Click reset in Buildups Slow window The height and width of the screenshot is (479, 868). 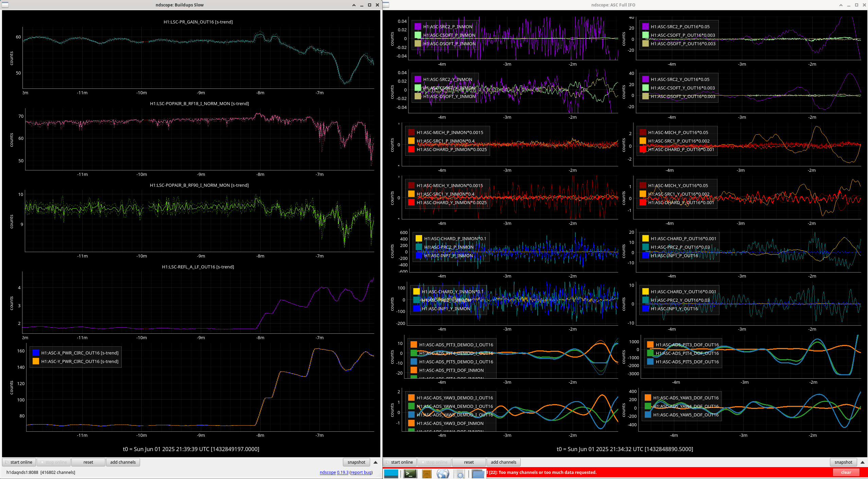pos(88,462)
